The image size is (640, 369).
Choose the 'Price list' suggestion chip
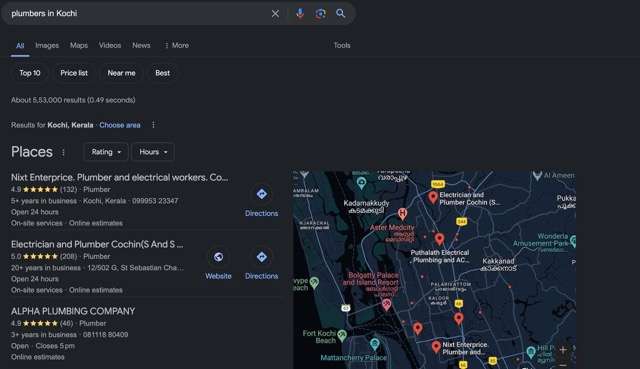click(x=74, y=73)
